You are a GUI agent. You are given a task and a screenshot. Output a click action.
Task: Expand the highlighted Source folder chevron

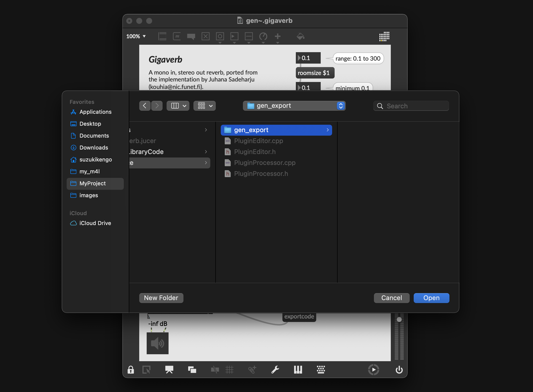[206, 163]
